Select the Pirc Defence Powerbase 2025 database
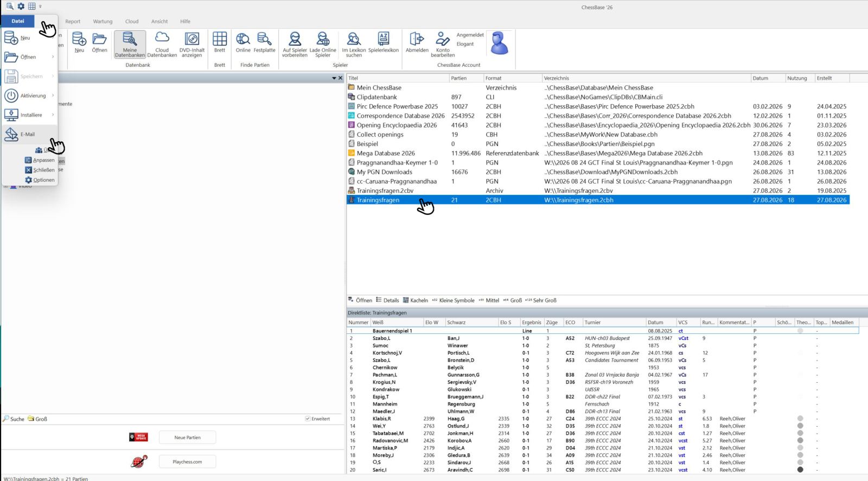This screenshot has height=481, width=868. point(598,106)
